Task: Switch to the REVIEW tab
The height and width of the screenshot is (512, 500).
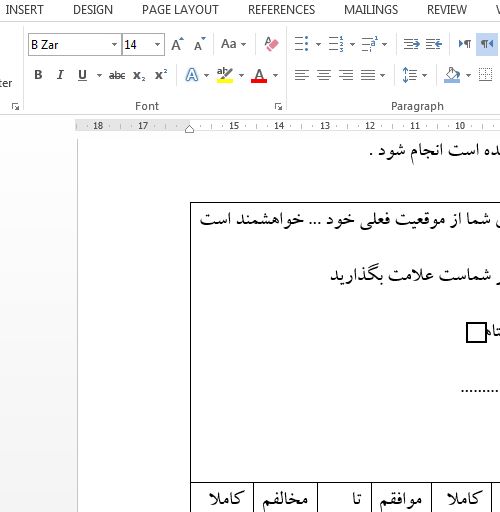Action: 447,10
